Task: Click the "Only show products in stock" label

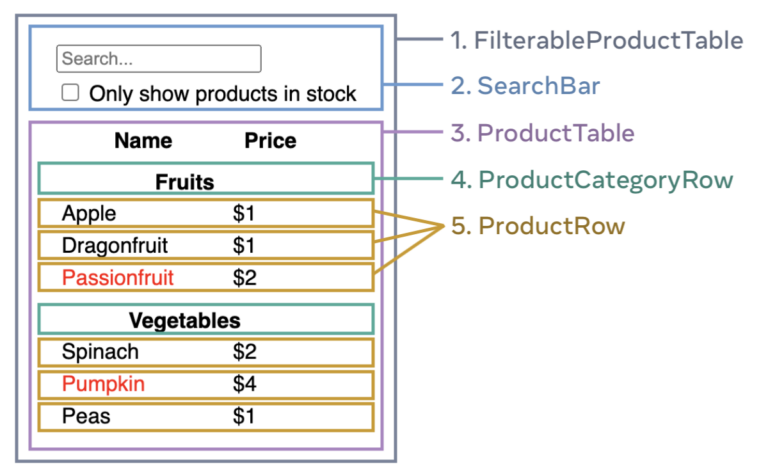Action: (x=222, y=94)
